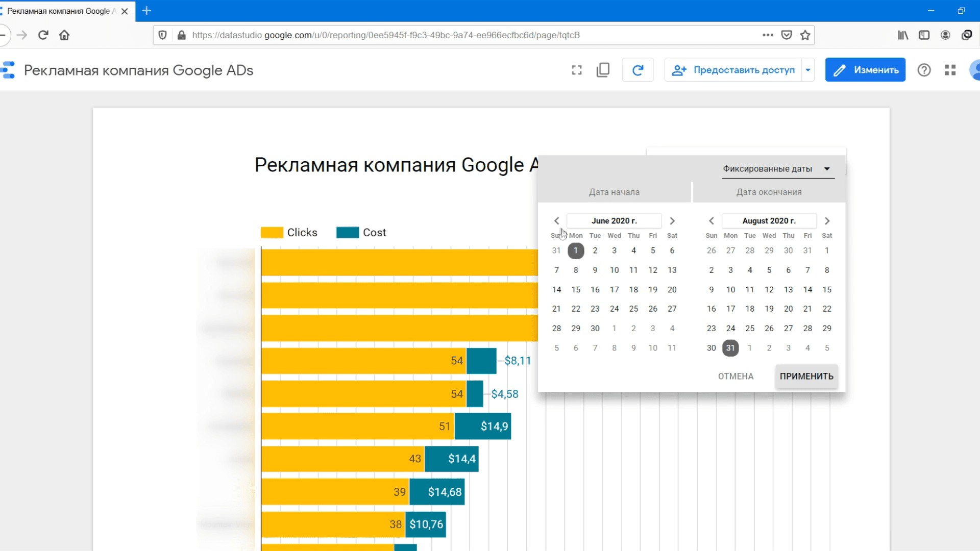Viewport: 980px width, 551px height.
Task: Click the browser address bar
Action: (x=459, y=35)
